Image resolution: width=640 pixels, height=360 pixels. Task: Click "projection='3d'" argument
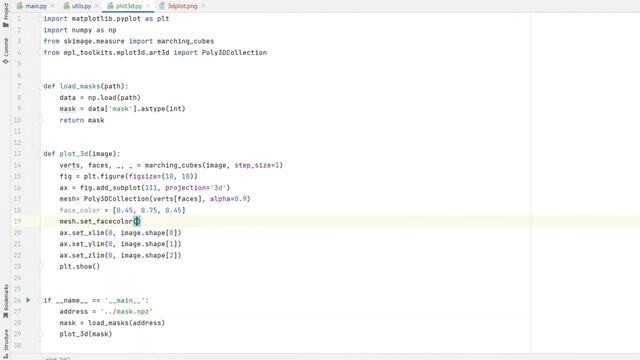tap(196, 188)
